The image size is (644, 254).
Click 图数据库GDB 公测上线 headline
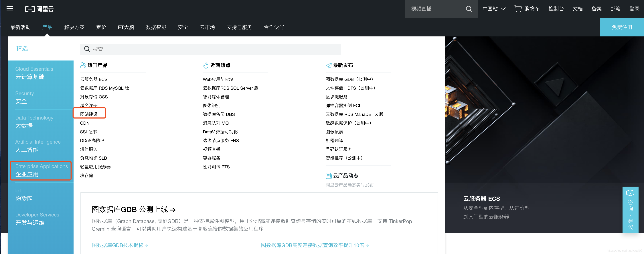click(134, 210)
